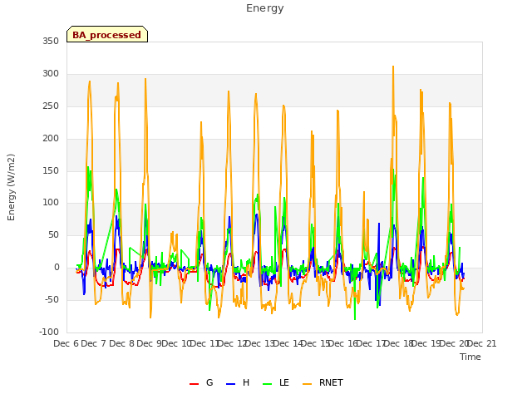Click the green LE legend color marker
The width and height of the screenshot is (532, 399).
pyautogui.click(x=268, y=384)
